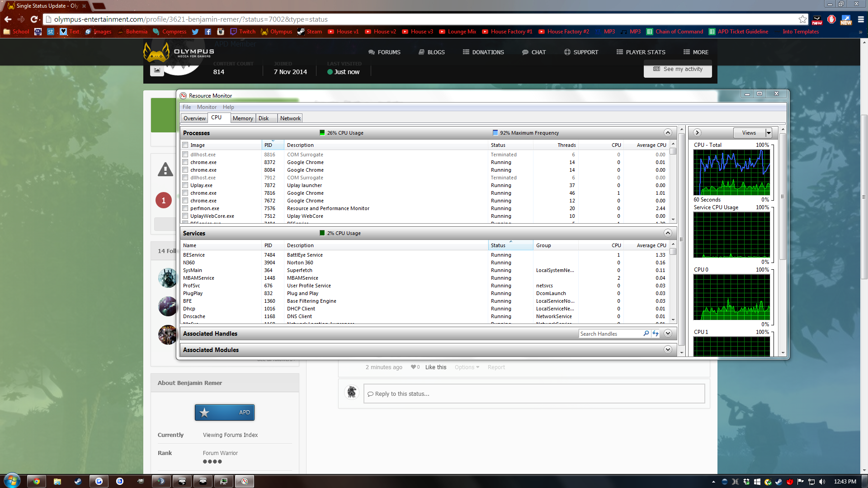
Task: Open PLAYER STATS in the navigation
Action: pyautogui.click(x=641, y=52)
